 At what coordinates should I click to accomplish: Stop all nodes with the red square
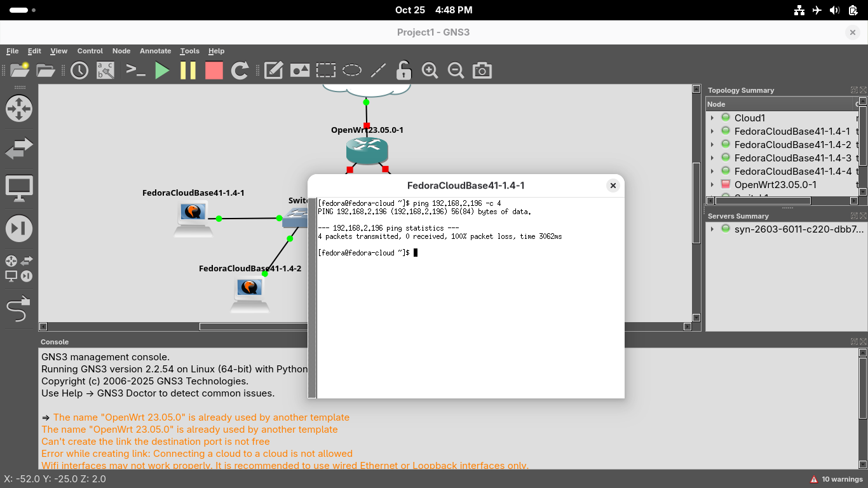point(214,71)
